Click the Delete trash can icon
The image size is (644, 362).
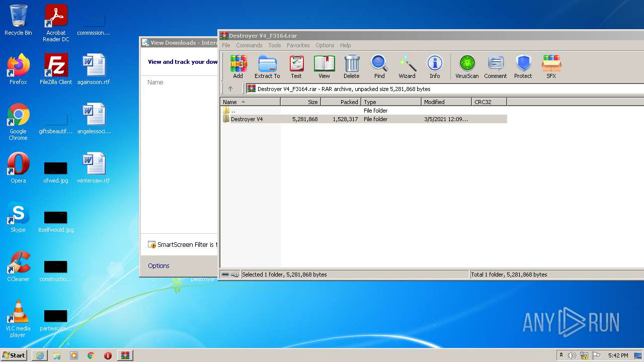pos(352,67)
